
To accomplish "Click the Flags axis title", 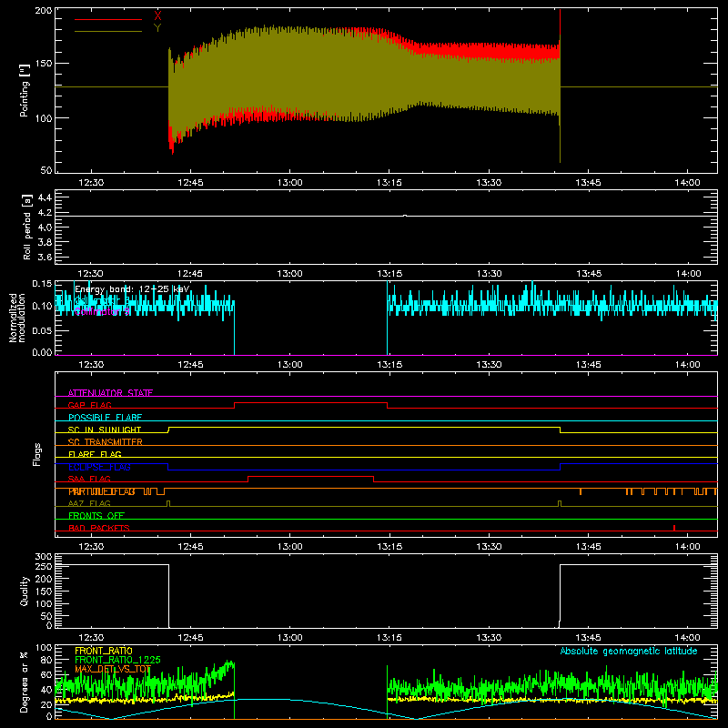I will [36, 454].
